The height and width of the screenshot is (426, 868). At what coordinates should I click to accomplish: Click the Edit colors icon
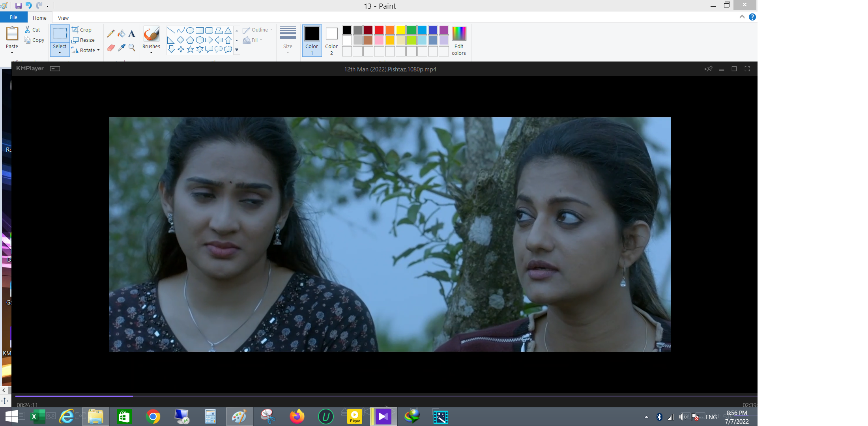459,40
